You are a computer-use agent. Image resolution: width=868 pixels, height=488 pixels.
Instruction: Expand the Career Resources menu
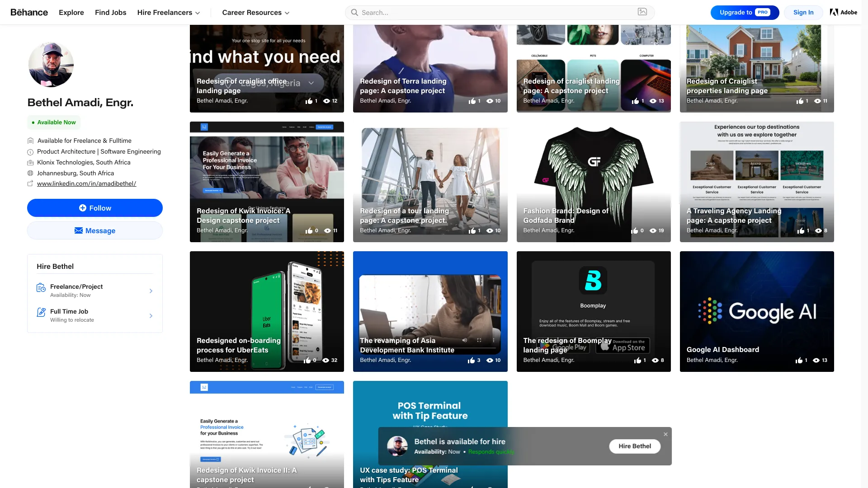(x=256, y=13)
